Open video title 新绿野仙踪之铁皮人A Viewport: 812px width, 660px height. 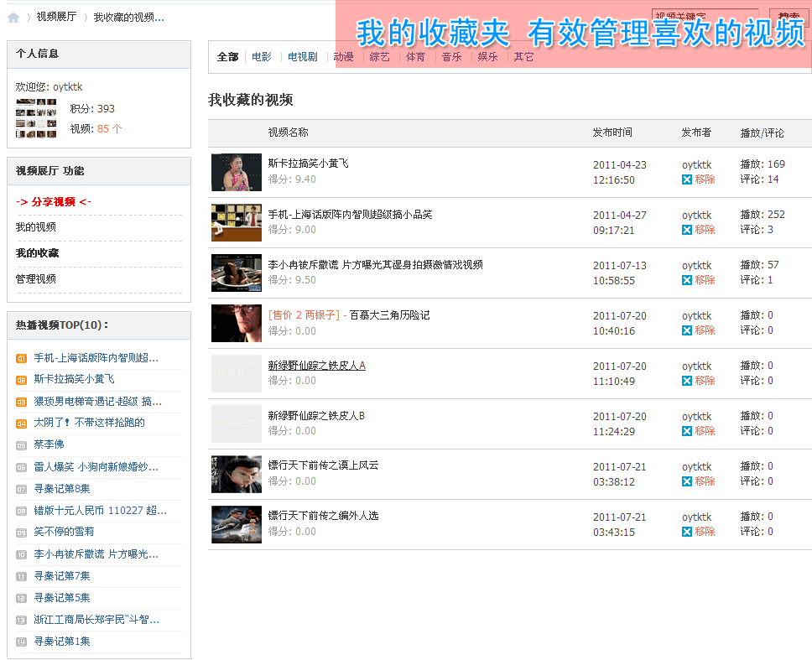317,366
